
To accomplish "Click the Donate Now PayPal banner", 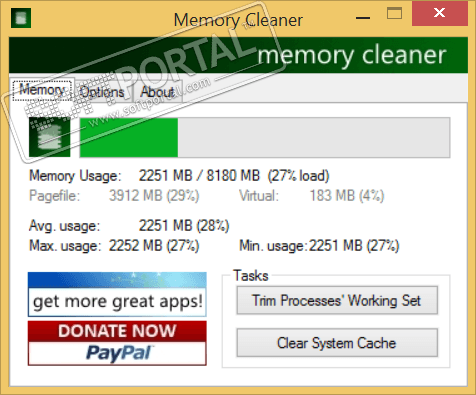I will (x=117, y=343).
